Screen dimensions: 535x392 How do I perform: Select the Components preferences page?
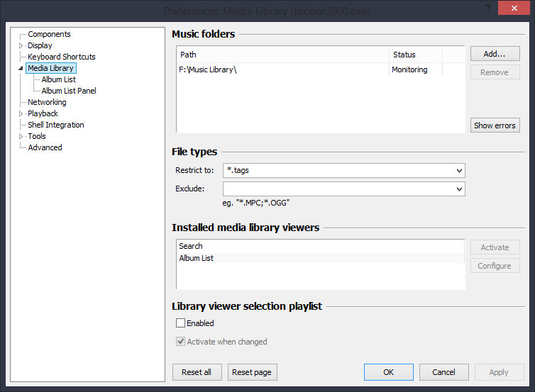tap(49, 34)
